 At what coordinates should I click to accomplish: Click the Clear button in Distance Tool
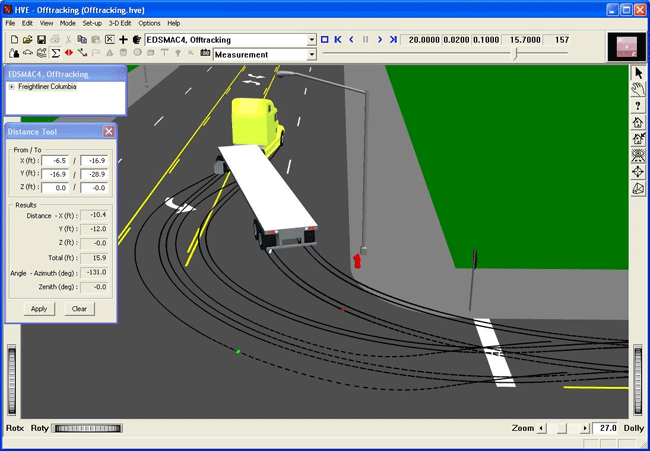click(79, 309)
